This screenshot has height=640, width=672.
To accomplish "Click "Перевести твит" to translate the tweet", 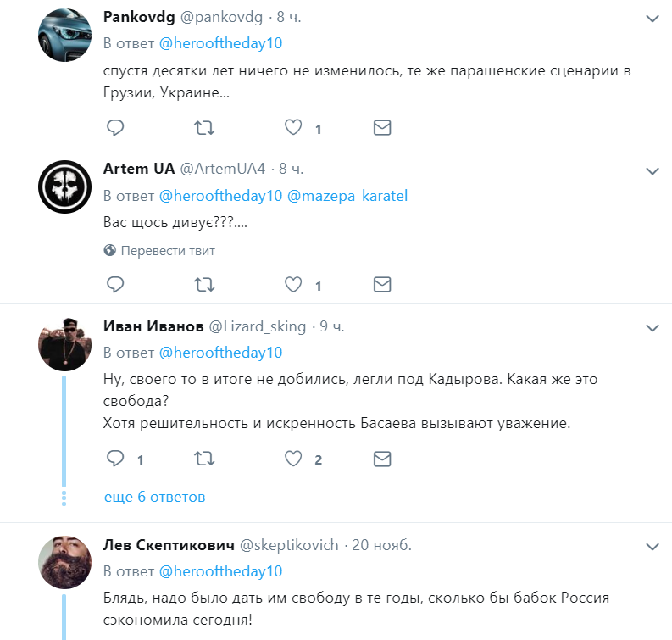I will [167, 251].
